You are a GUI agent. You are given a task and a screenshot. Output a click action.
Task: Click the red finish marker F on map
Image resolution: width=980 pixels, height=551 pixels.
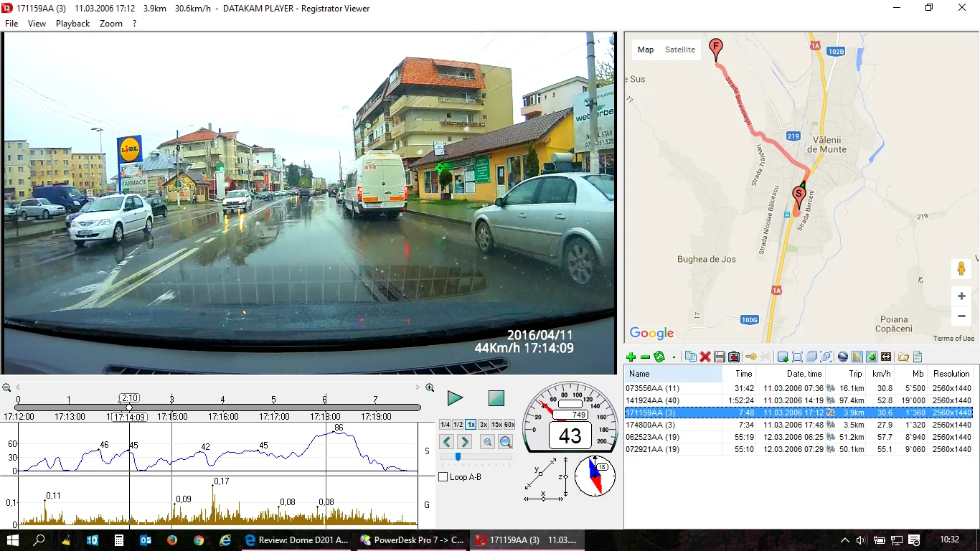click(x=715, y=50)
